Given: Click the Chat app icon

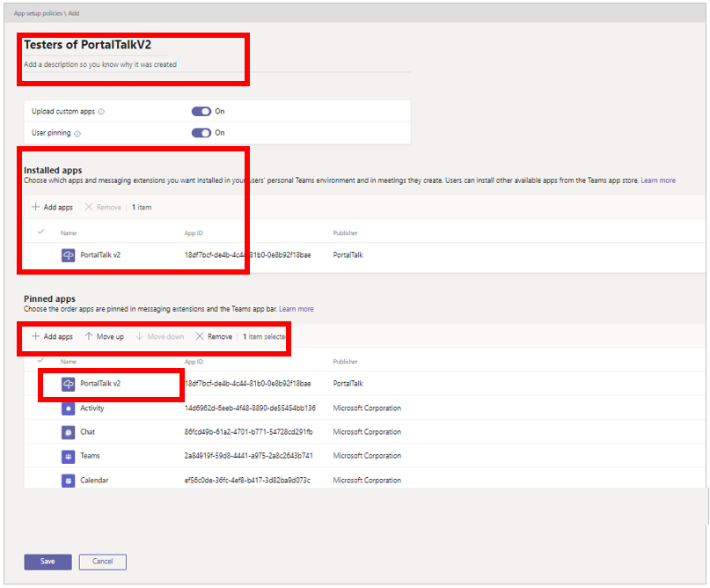Looking at the screenshot, I should pyautogui.click(x=68, y=432).
